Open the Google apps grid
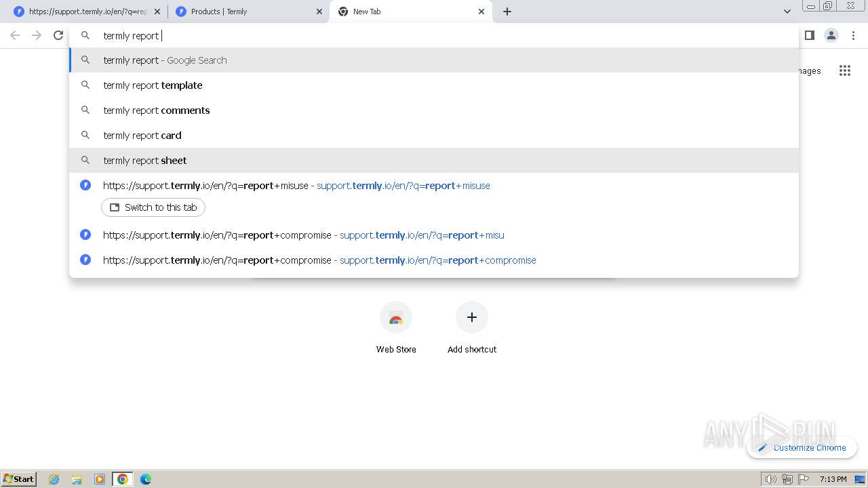 (x=845, y=70)
